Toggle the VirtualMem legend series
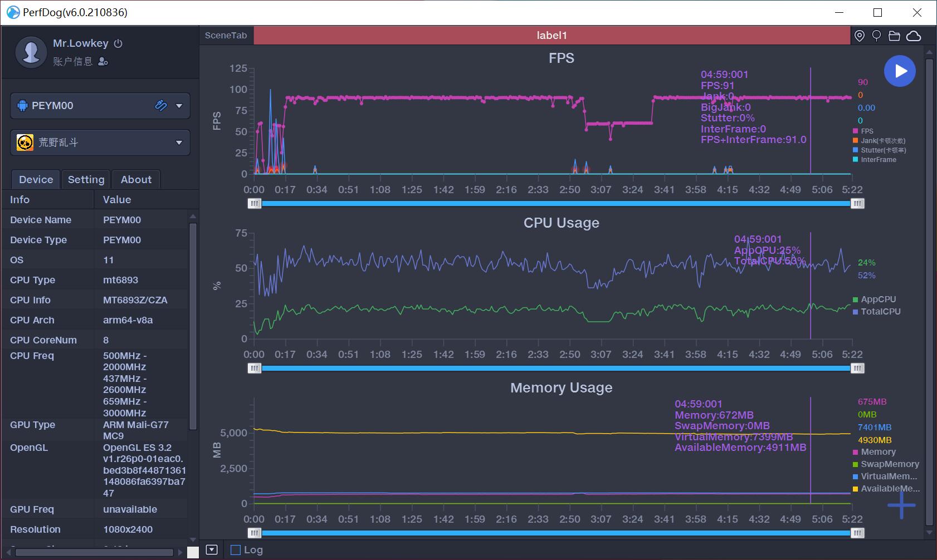This screenshot has height=560, width=937. pyautogui.click(x=885, y=477)
